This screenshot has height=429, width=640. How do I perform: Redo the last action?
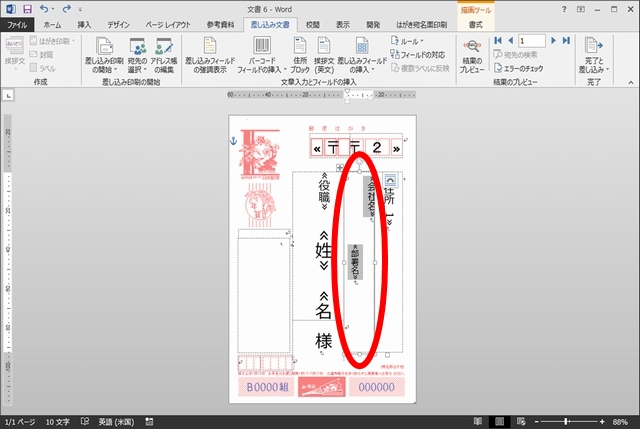click(x=67, y=9)
